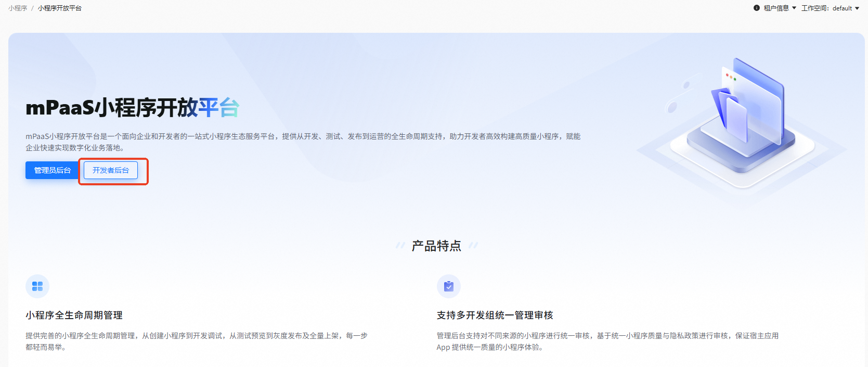Select the mPaaS小程序开放平台 headline
The image size is (868, 367).
click(132, 108)
